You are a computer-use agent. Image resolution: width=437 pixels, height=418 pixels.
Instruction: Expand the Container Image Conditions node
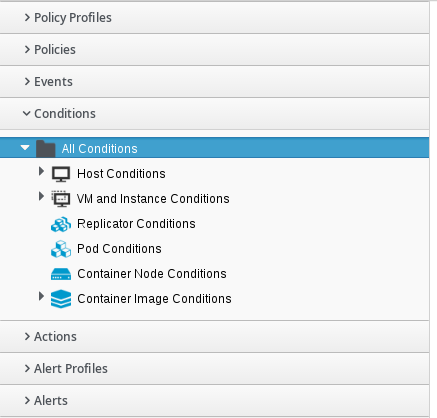[x=41, y=296]
